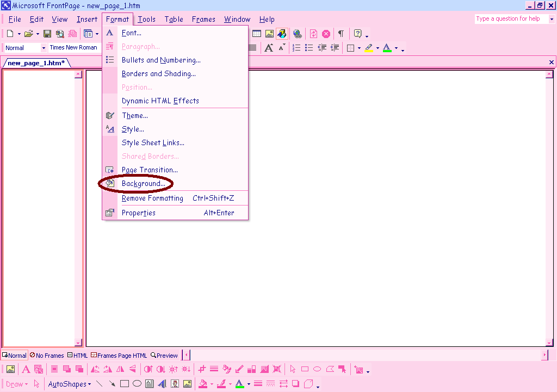Select Theme... from the Format menu
The image size is (557, 392).
point(175,116)
